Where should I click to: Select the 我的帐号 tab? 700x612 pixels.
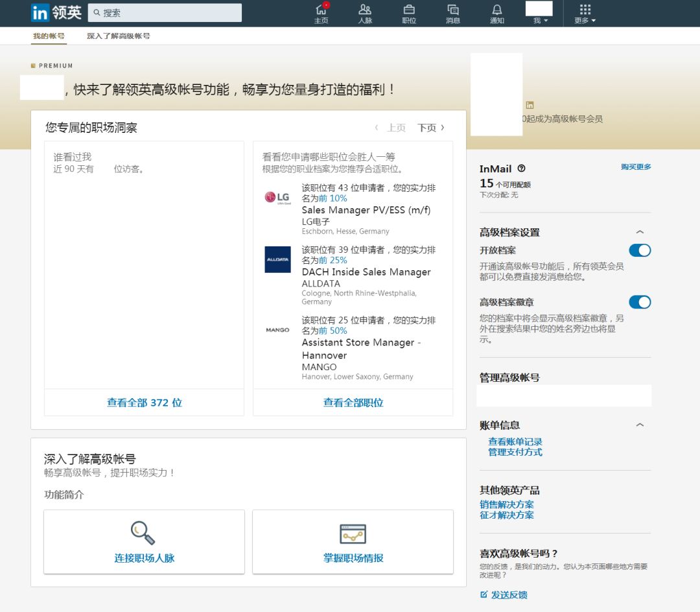(x=49, y=36)
